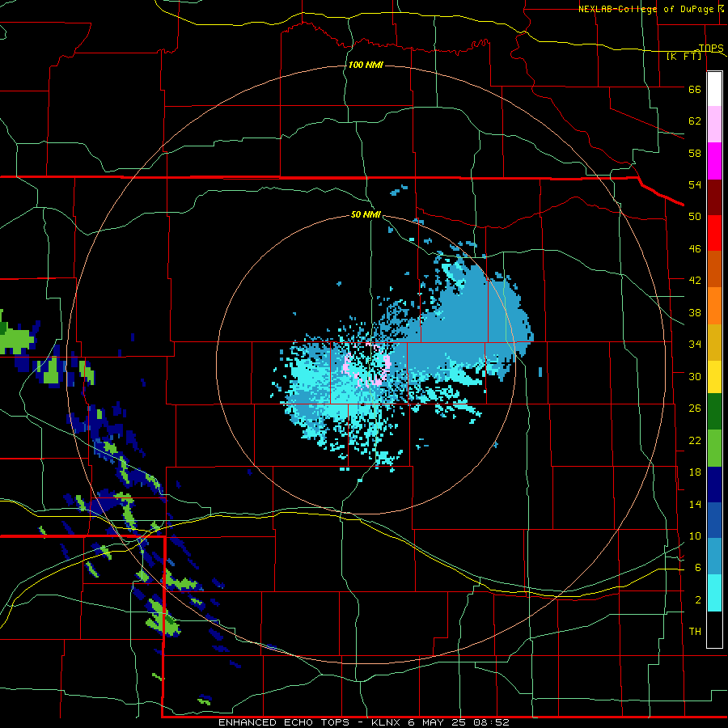Pick the bright orange legend swatch
Screen dimensions: 728x728
tap(714, 306)
